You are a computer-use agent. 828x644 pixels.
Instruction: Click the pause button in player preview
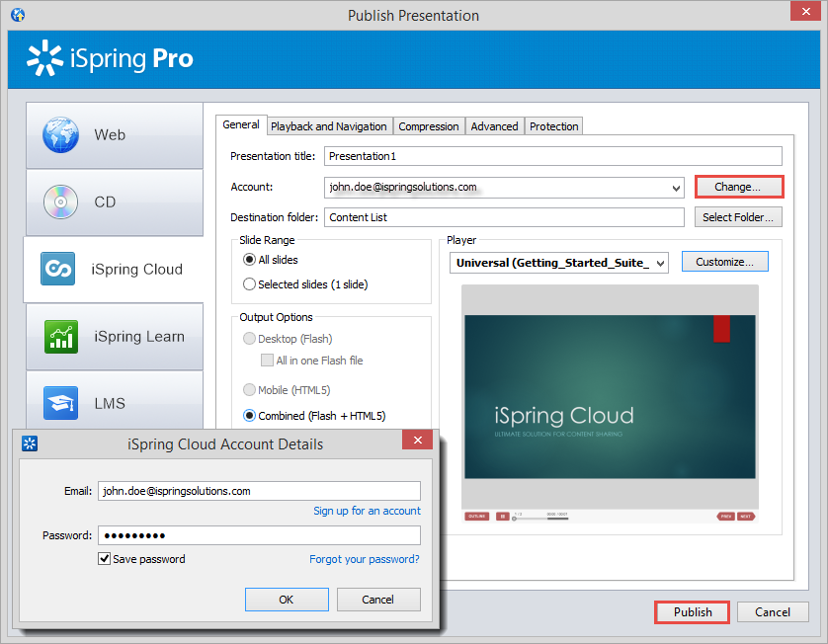click(502, 517)
